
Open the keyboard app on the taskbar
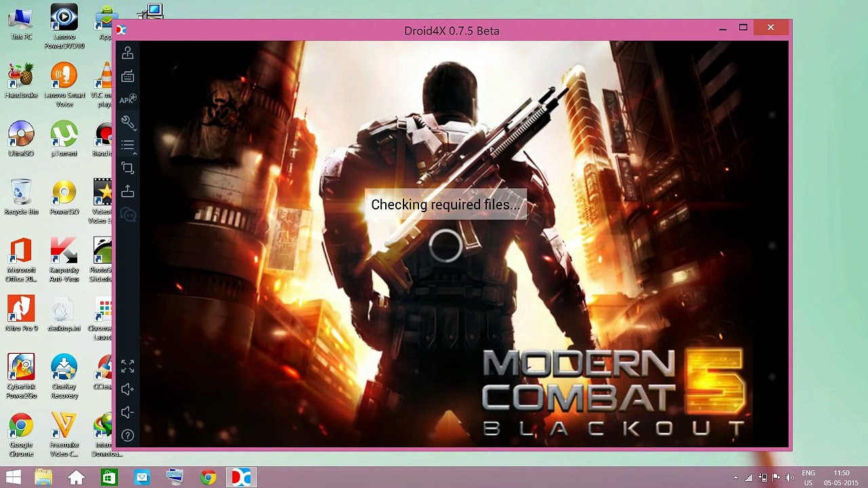click(174, 478)
